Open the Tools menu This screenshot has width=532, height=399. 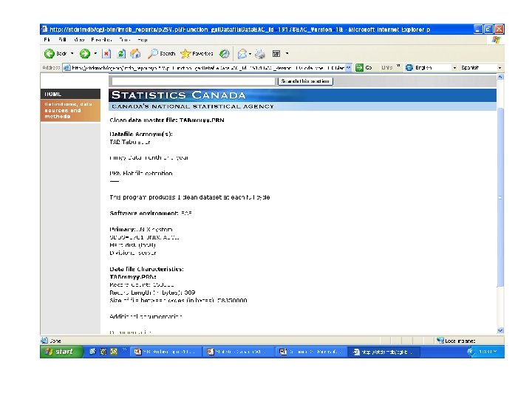(125, 40)
